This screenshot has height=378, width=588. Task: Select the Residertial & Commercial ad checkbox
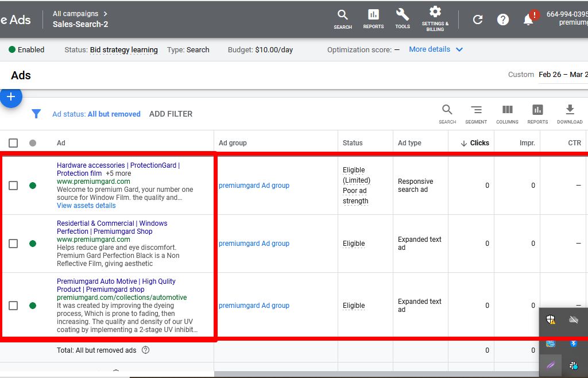click(13, 244)
